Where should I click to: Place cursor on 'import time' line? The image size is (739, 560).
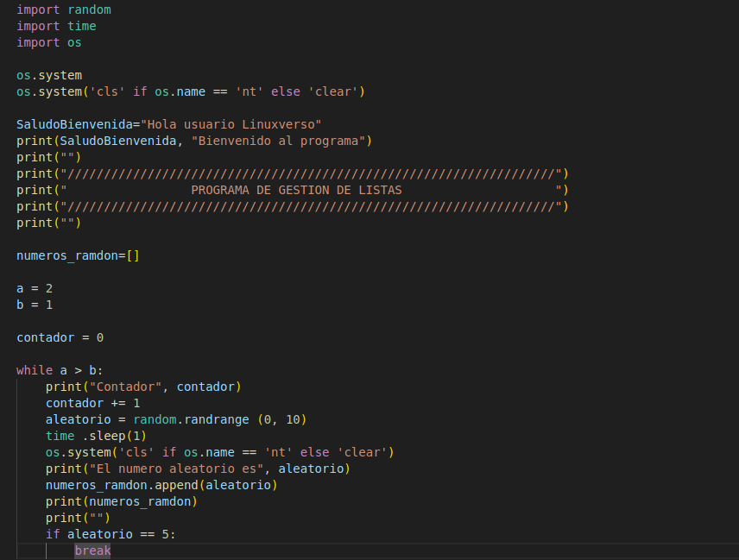tap(56, 26)
